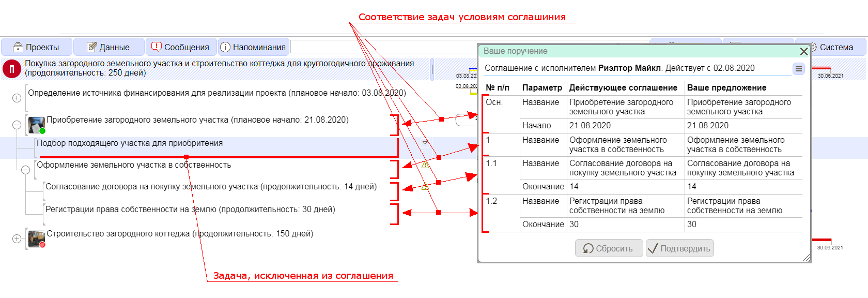868x298 pixels.
Task: Click warning icon on Согласование договора row
Action: point(425,187)
